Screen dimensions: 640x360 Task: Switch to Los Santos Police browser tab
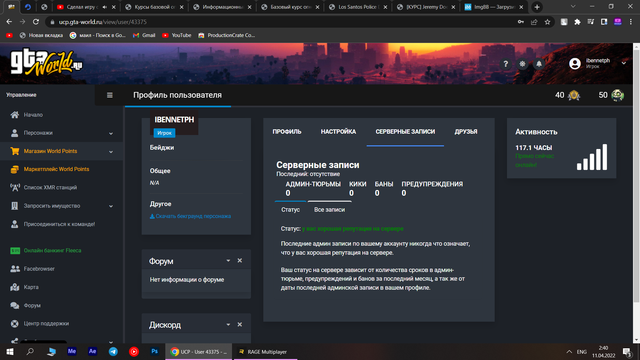pos(358,7)
